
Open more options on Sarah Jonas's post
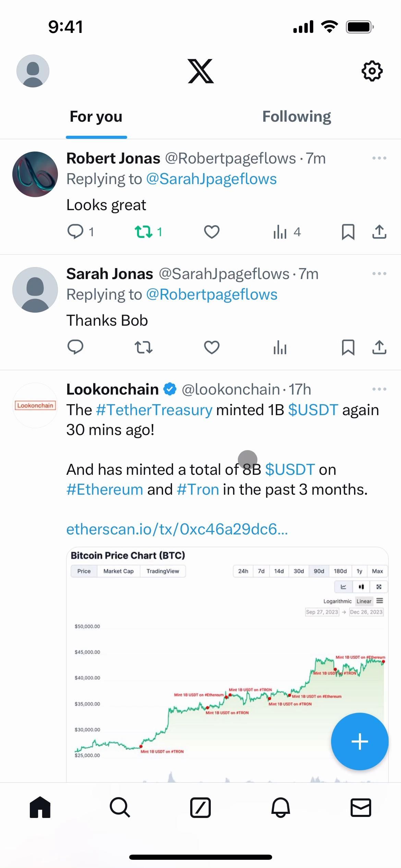click(379, 274)
